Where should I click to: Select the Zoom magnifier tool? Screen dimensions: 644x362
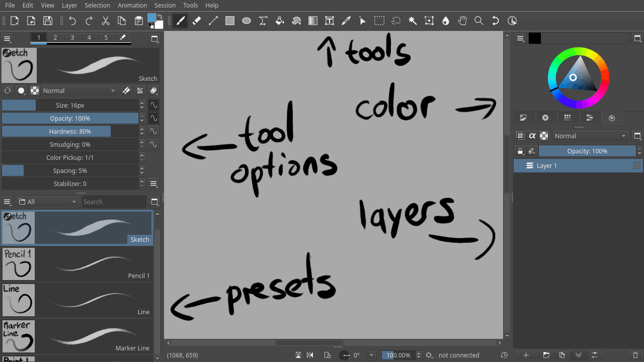[x=479, y=21]
